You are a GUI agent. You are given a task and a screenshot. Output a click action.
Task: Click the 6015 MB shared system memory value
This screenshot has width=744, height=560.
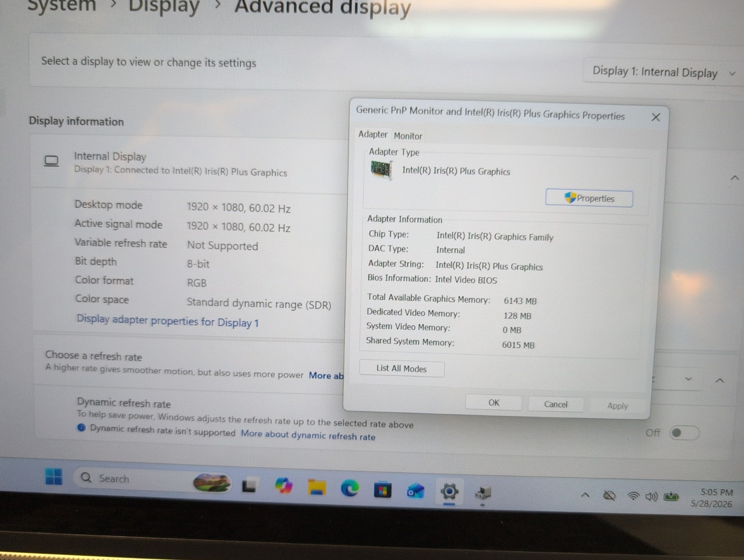[x=518, y=345]
